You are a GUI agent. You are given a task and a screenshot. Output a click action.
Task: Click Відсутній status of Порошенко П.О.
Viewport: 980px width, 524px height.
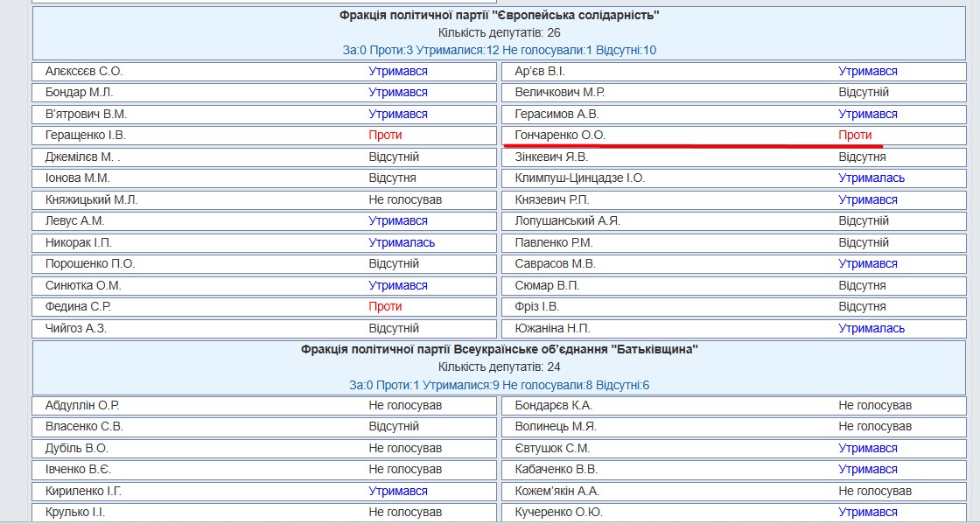tap(394, 263)
